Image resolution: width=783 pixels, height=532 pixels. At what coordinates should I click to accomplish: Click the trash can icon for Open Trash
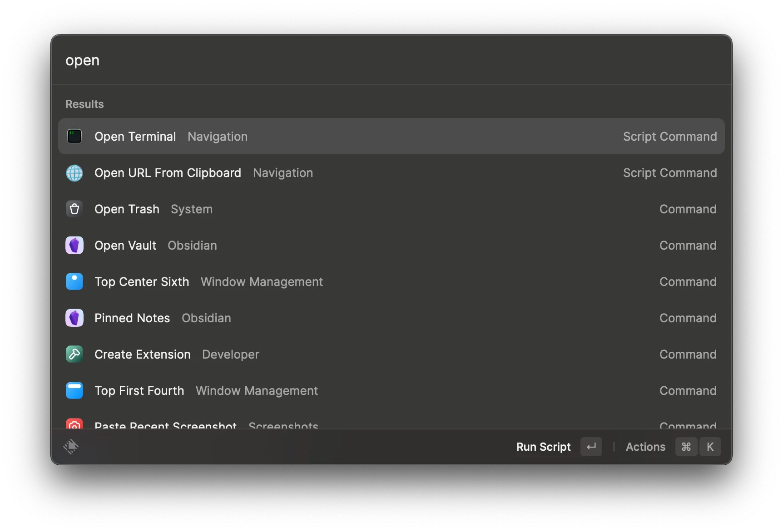pos(74,209)
